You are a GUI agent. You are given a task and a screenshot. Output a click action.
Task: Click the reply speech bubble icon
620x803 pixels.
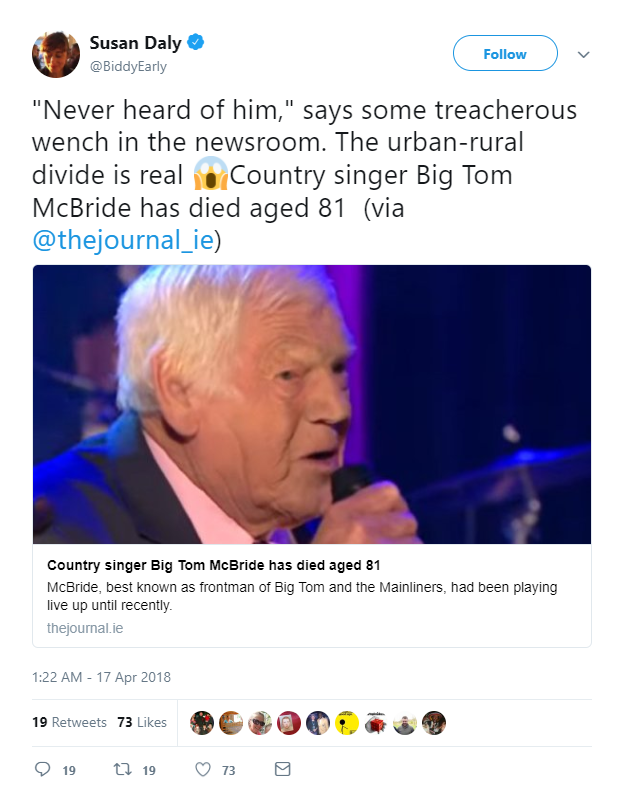click(42, 770)
